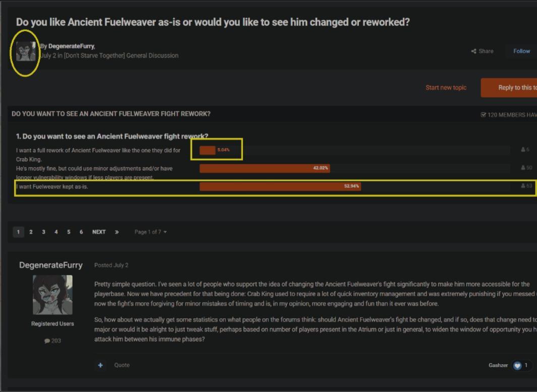Click the Share icon button
Image resolution: width=537 pixels, height=392 pixels.
click(x=474, y=51)
